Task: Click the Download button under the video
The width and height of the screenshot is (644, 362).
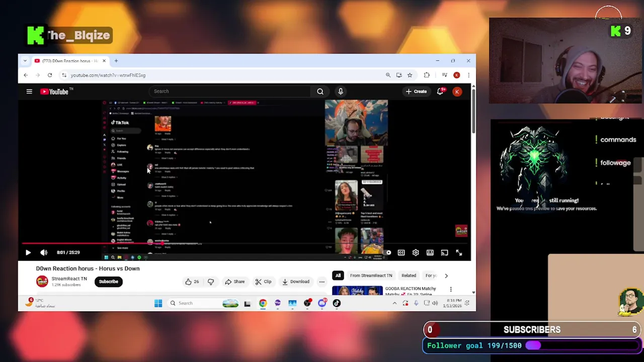Action: pyautogui.click(x=296, y=282)
